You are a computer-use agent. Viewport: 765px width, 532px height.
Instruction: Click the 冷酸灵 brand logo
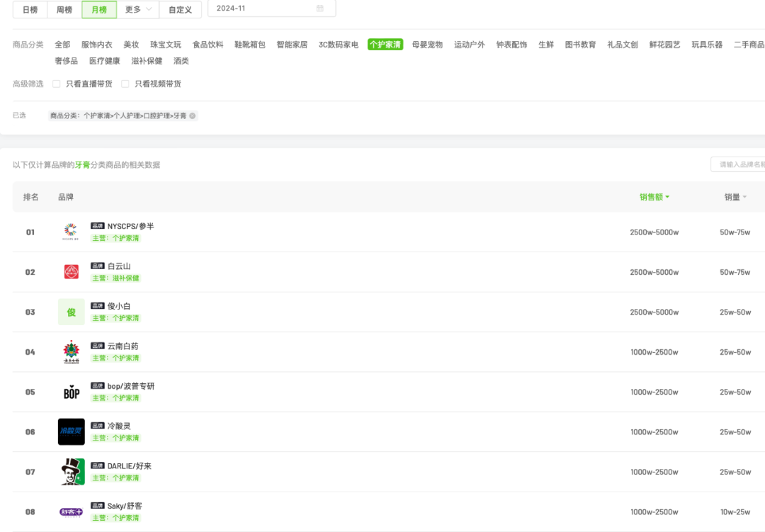72,432
